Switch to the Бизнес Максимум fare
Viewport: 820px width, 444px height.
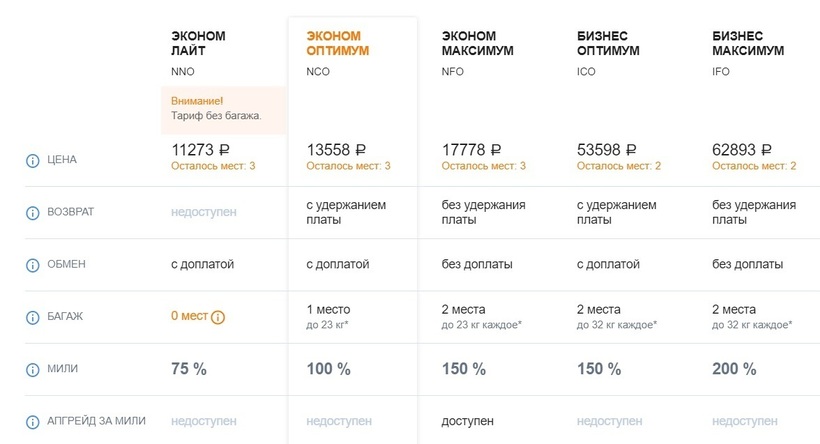747,43
